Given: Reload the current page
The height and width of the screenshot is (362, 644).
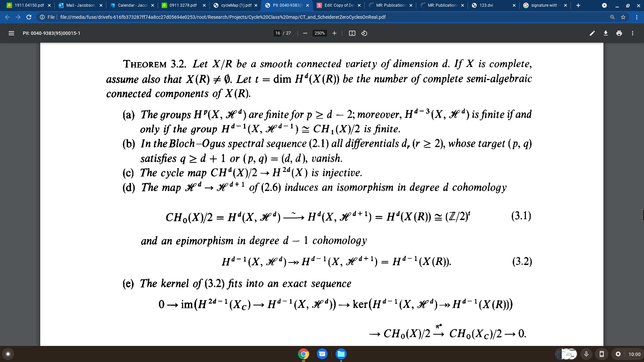Looking at the screenshot, I should tap(29, 17).
